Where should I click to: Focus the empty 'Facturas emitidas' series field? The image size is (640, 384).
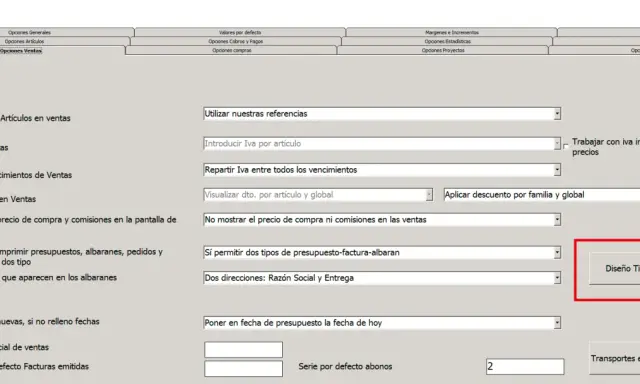point(243,368)
